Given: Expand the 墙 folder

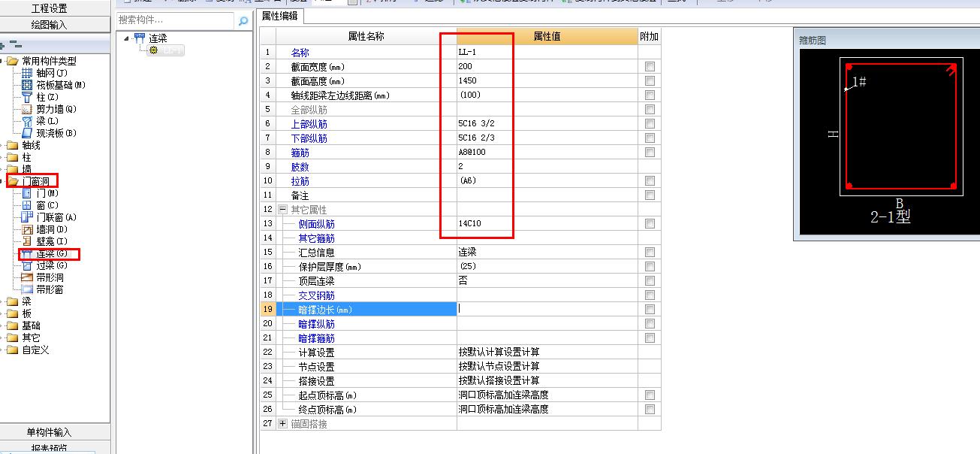Looking at the screenshot, I should pos(2,169).
